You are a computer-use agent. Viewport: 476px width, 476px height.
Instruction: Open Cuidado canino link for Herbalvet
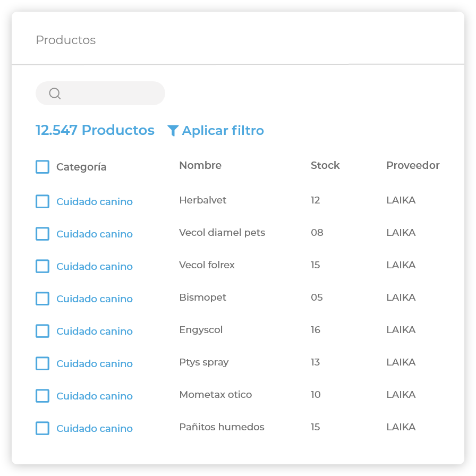point(95,202)
